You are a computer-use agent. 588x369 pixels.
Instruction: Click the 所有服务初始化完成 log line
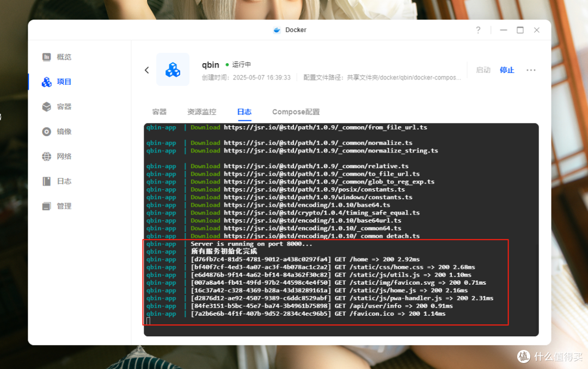pyautogui.click(x=224, y=251)
